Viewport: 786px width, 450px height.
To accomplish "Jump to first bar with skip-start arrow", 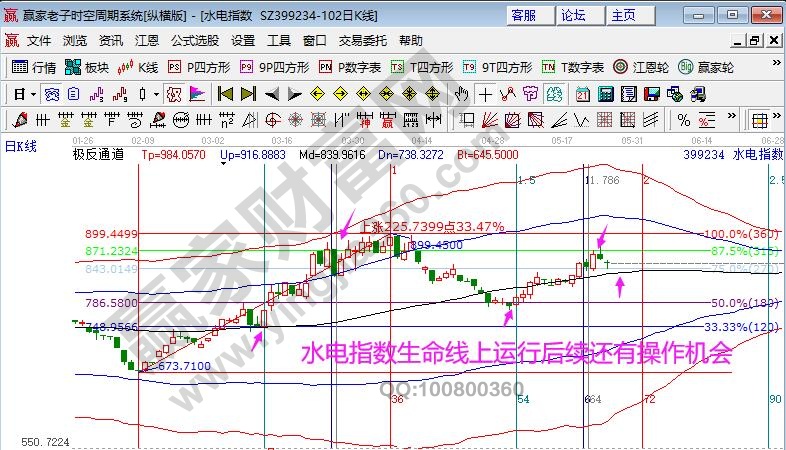I will tap(225, 94).
